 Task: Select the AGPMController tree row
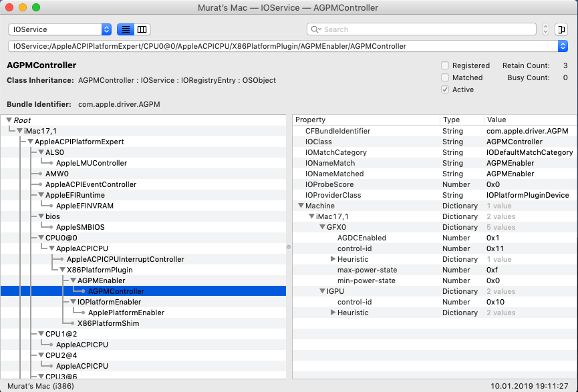pos(143,291)
